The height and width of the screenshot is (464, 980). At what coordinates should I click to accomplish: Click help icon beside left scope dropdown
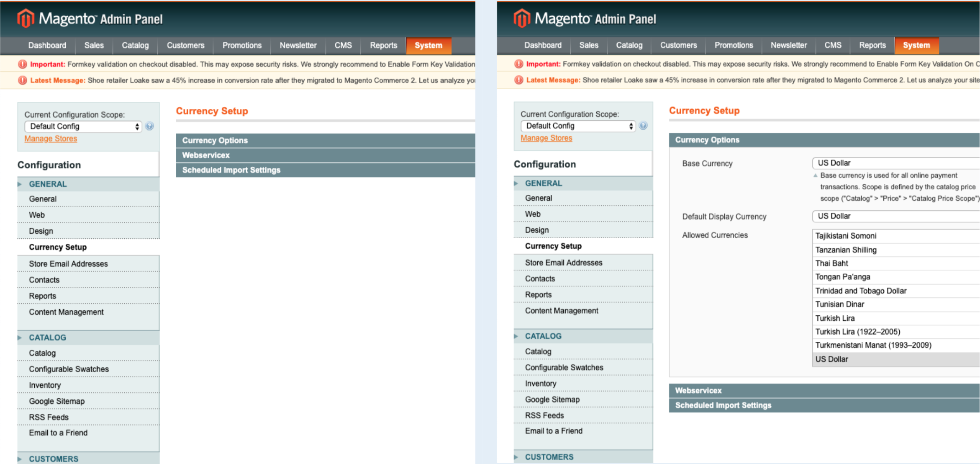click(149, 126)
